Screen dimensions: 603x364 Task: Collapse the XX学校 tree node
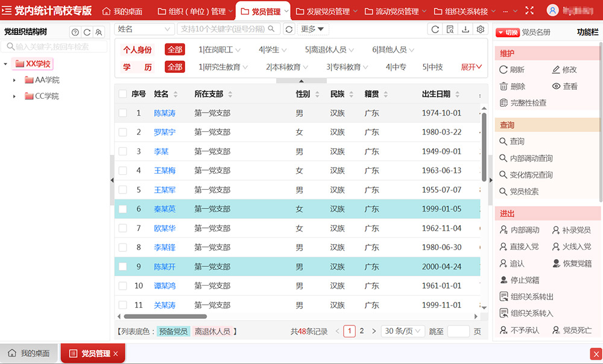(5, 64)
